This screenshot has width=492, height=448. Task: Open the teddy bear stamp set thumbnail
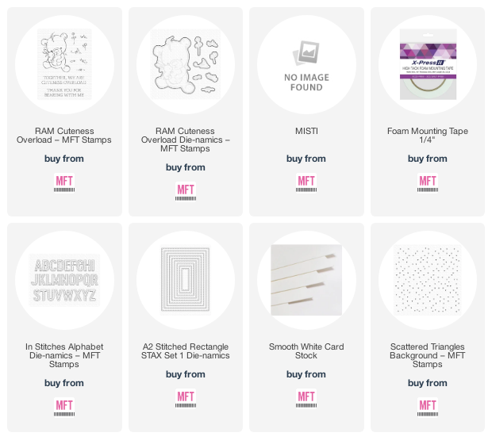click(x=64, y=64)
